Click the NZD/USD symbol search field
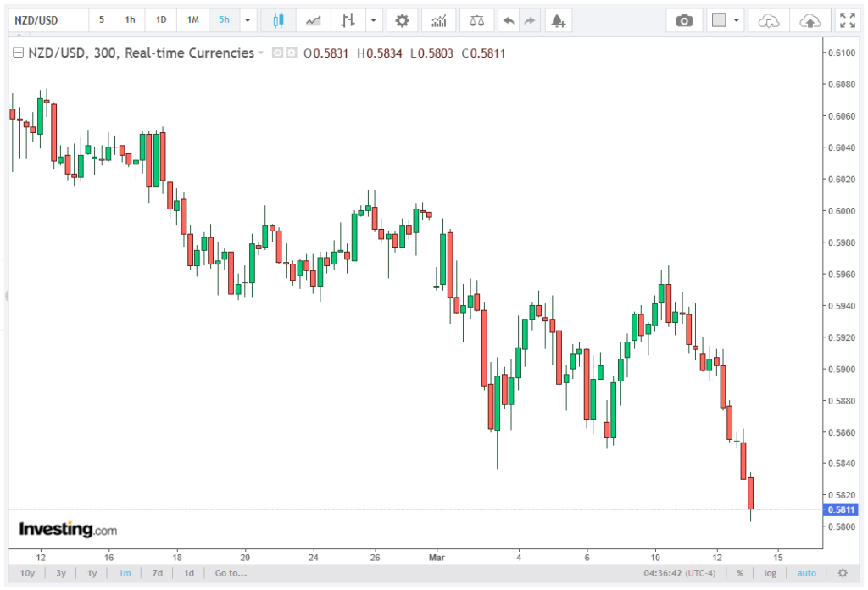Image resolution: width=868 pixels, height=590 pixels. click(47, 19)
